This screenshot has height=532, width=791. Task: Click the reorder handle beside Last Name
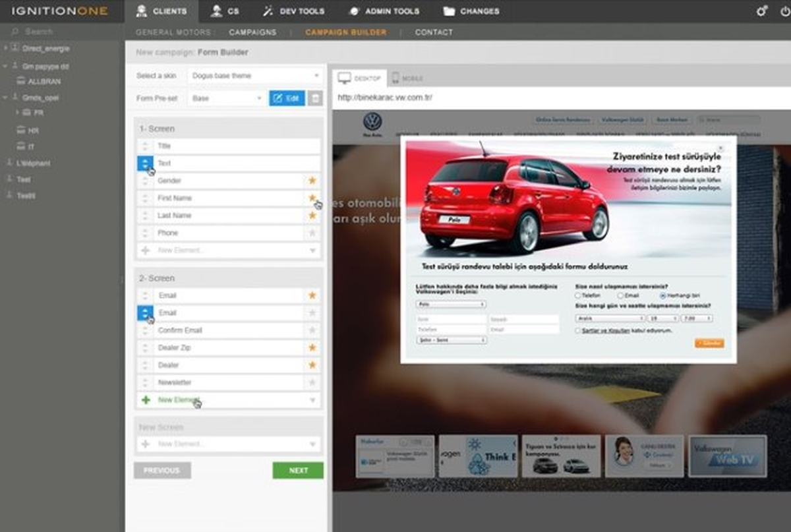click(145, 216)
